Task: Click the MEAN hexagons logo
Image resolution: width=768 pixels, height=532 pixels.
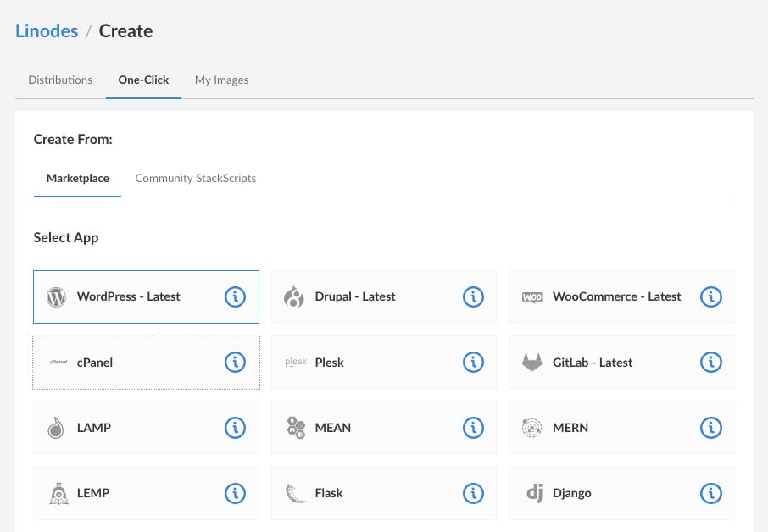Action: [x=296, y=428]
